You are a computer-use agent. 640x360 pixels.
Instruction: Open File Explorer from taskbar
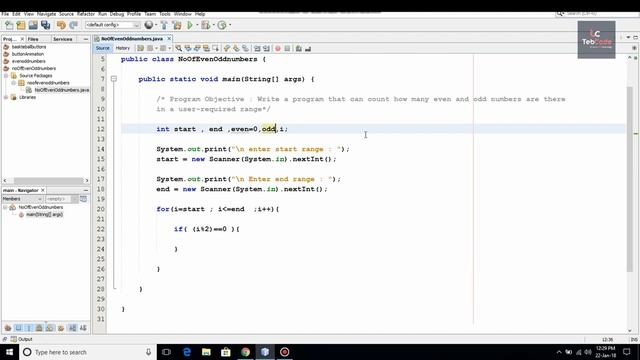point(206,352)
